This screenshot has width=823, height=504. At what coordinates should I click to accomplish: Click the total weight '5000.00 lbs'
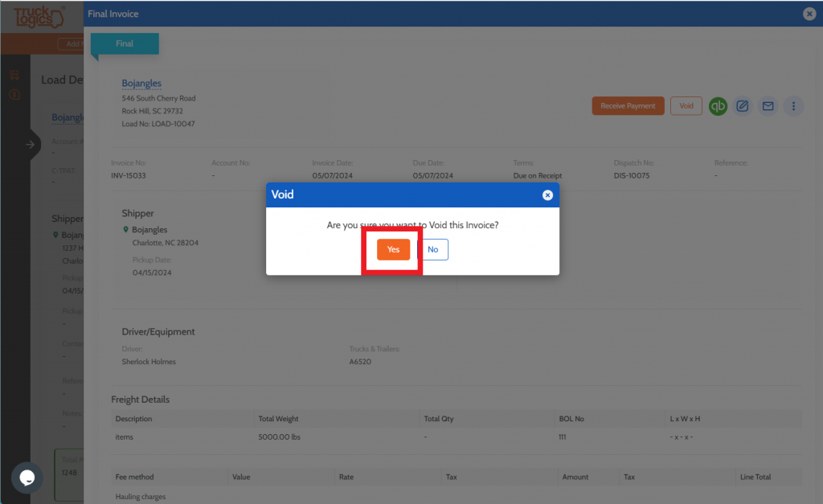[x=279, y=436]
